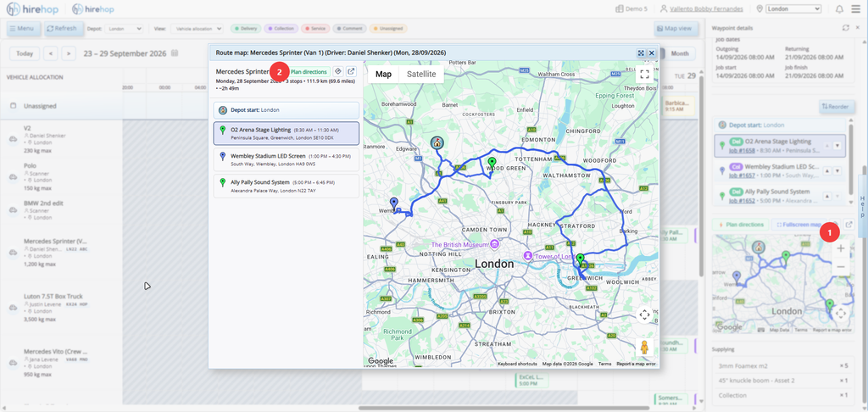Click the Demo 5 company building icon

(620, 8)
